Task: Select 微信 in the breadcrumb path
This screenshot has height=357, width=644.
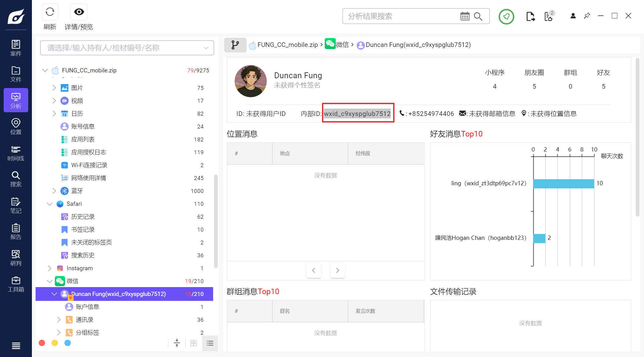Action: (x=342, y=45)
